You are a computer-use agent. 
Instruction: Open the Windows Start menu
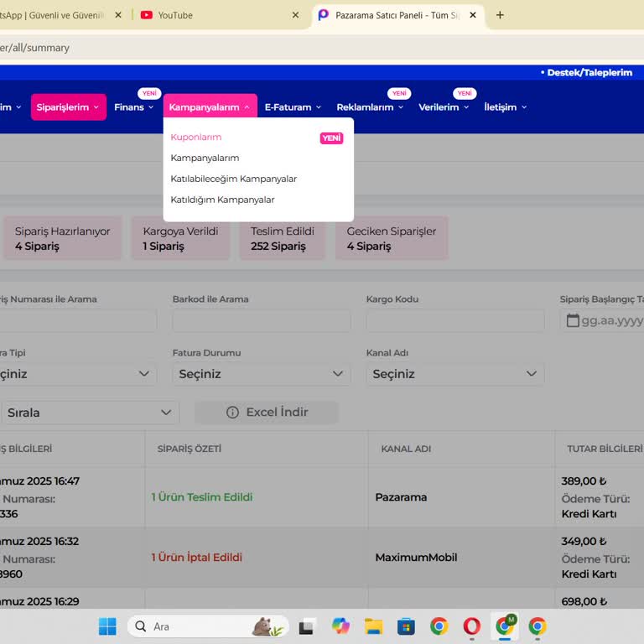(107, 626)
